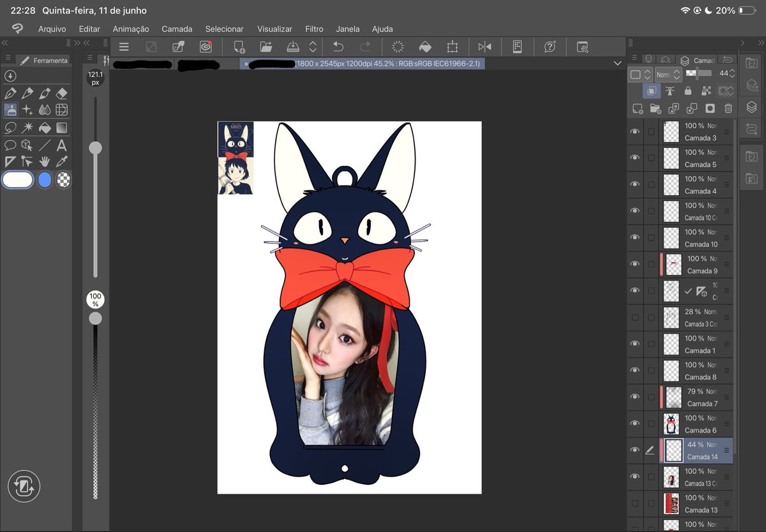
Task: Select the Pen tool
Action: click(x=10, y=93)
